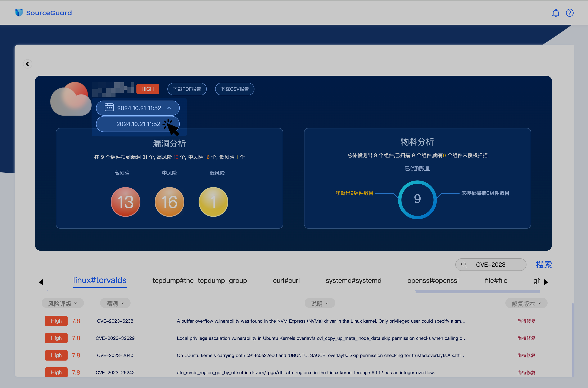This screenshot has height=388, width=588.
Task: Click the help question mark icon
Action: [570, 13]
